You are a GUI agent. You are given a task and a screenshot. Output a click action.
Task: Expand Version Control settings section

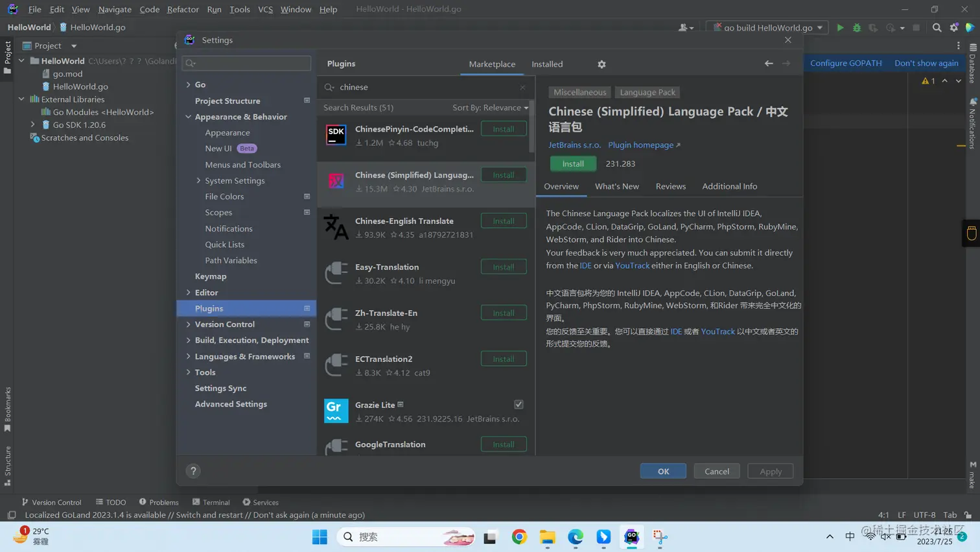pos(189,324)
